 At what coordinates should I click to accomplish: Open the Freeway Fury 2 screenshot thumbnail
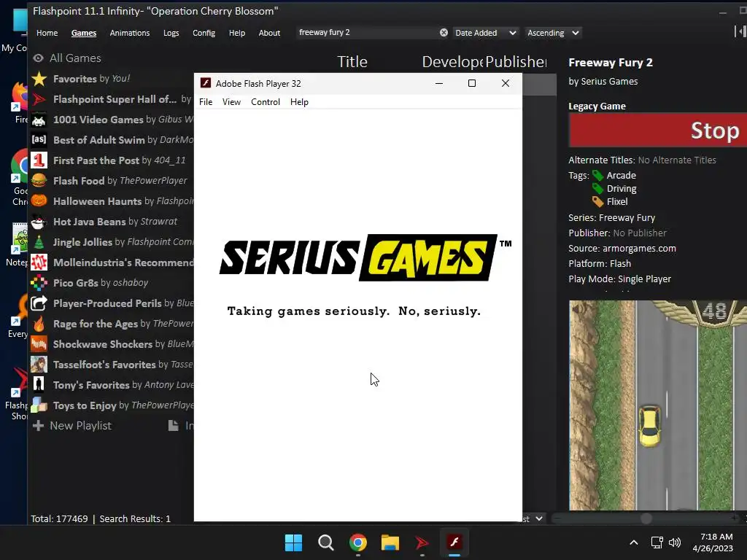point(658,405)
